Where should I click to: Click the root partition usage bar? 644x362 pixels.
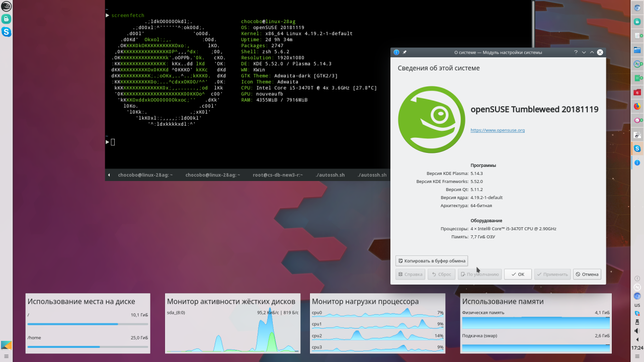pyautogui.click(x=88, y=324)
